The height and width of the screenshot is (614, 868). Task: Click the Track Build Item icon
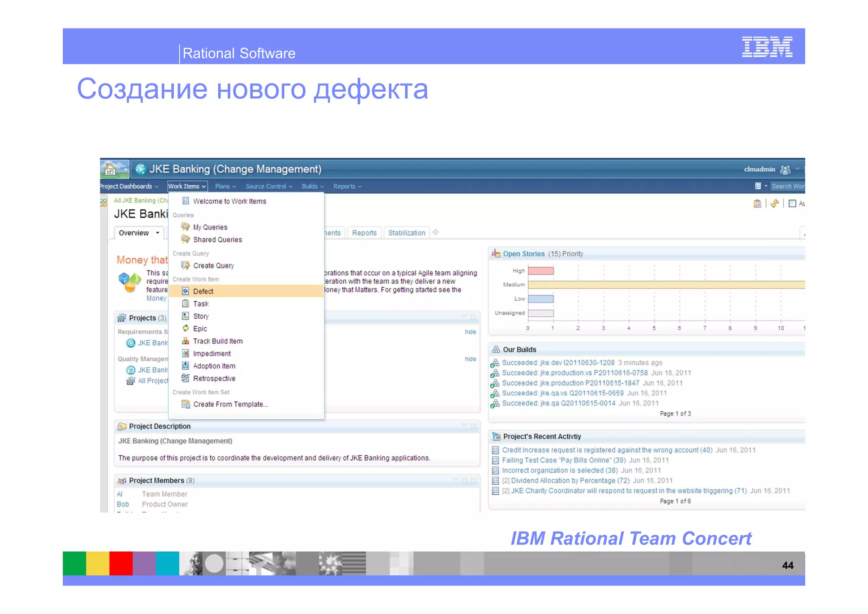(x=185, y=341)
